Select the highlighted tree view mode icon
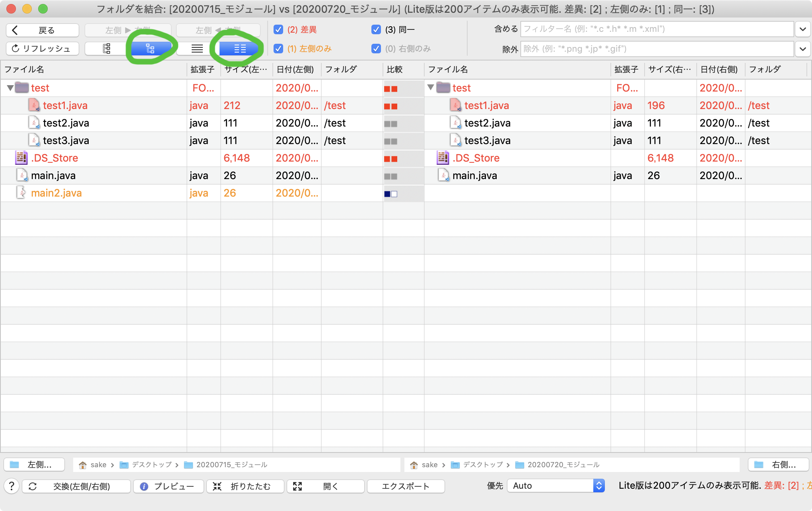812x511 pixels. (x=150, y=49)
